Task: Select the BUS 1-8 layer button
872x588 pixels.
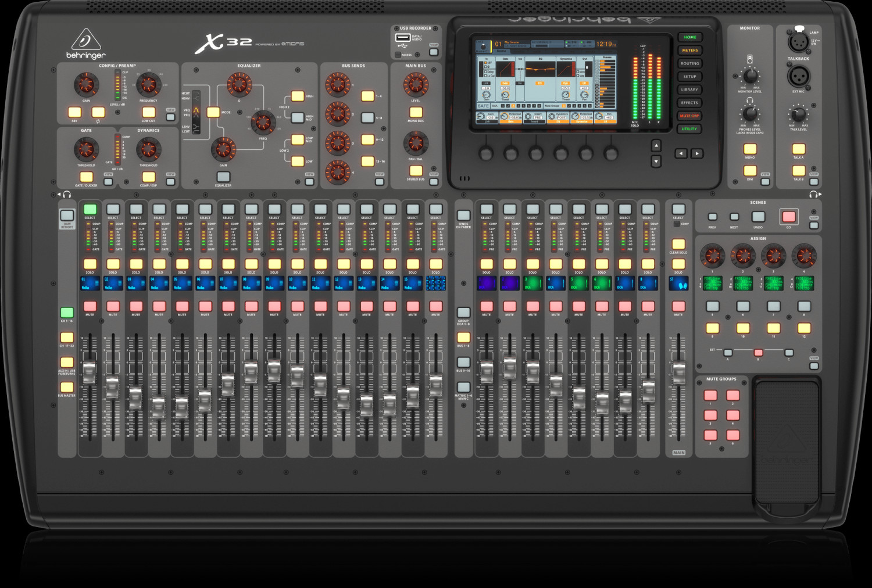Action: point(463,338)
